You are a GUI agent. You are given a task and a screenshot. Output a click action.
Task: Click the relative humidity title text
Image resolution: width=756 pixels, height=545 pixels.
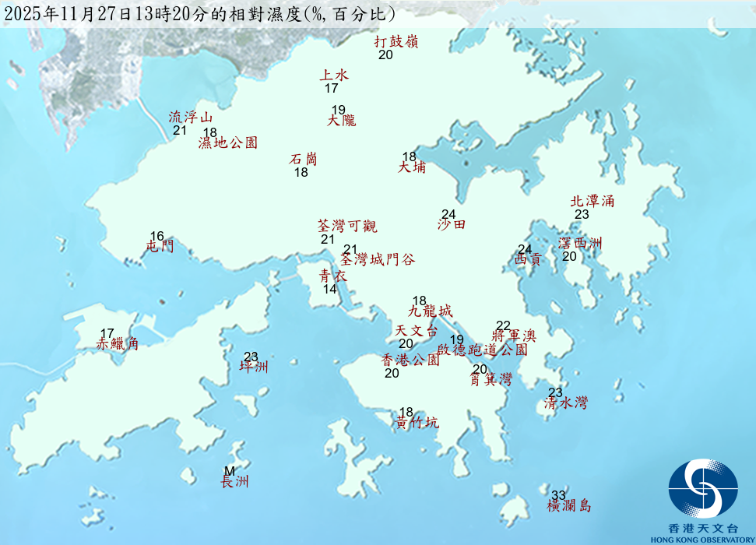click(x=204, y=14)
